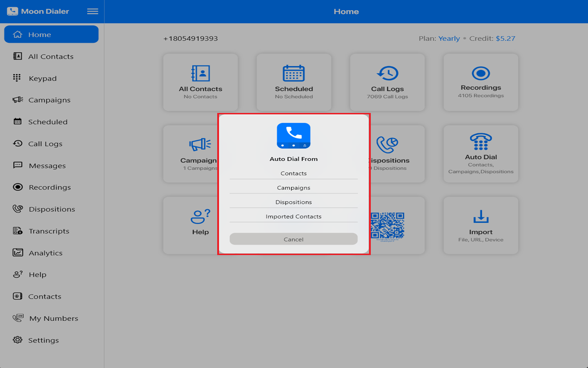Open the Auto Dial telephone icon tile
588x368 pixels.
pos(481,154)
